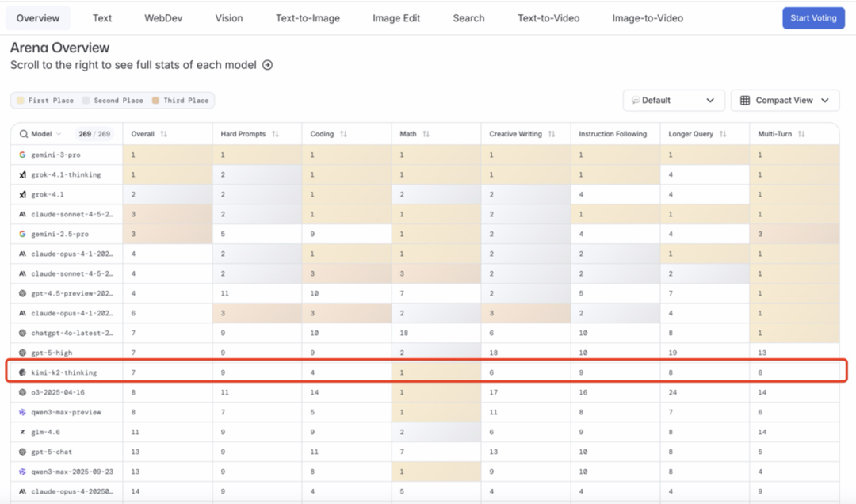Click the OpenAI logo beside gpt-5-high
Image resolution: width=856 pixels, height=504 pixels.
22,353
